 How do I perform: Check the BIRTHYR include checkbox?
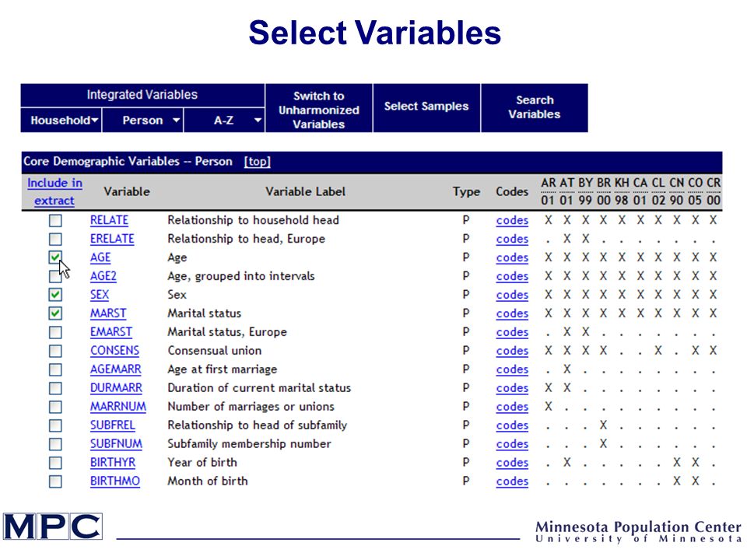coord(55,462)
